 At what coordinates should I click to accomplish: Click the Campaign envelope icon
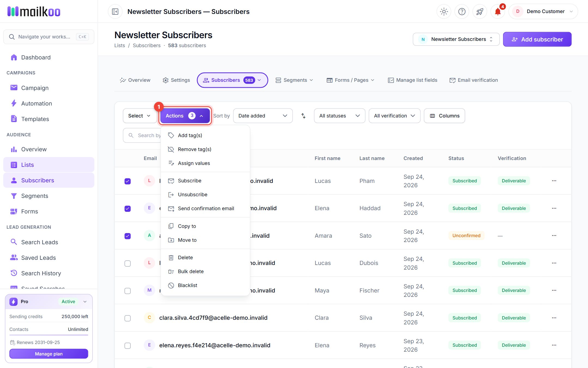(14, 88)
